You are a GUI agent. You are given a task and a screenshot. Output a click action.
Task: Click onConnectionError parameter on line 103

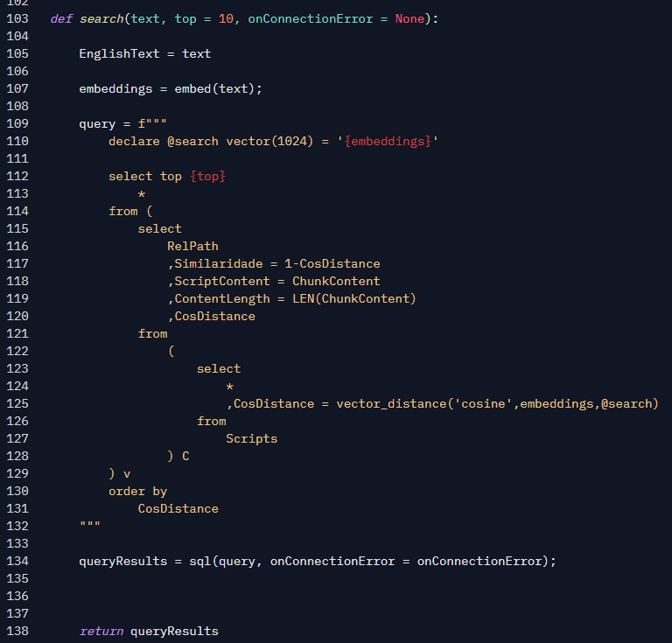[311, 19]
